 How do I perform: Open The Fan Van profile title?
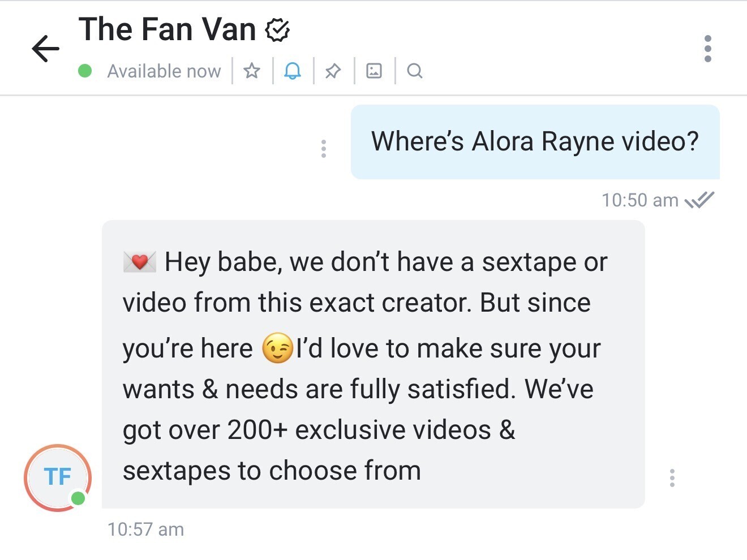pos(168,29)
